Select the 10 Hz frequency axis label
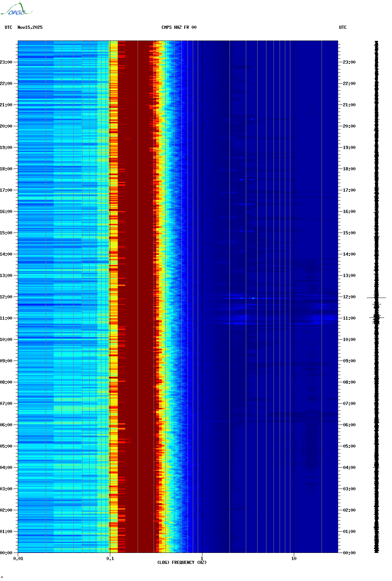 pos(294,559)
